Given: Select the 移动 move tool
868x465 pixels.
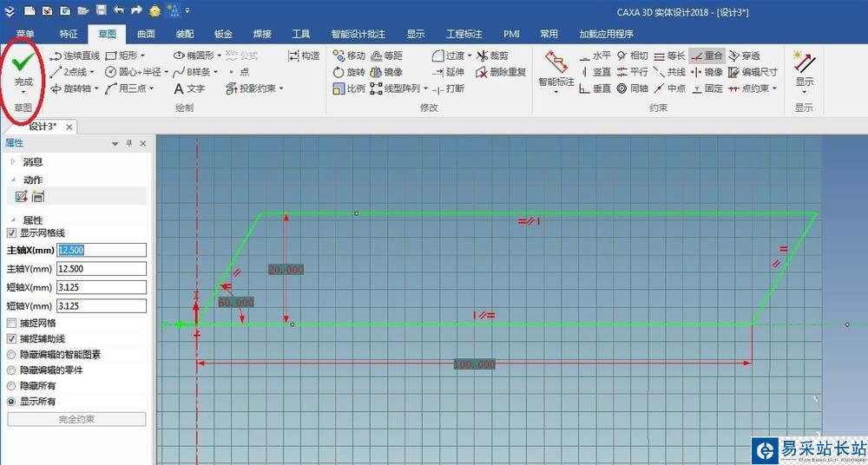Looking at the screenshot, I should tap(349, 56).
